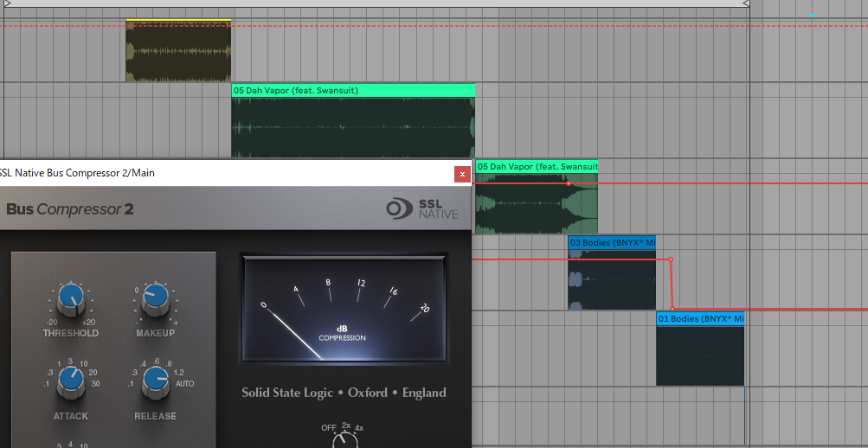Select the OFF oversampling label

(x=329, y=427)
